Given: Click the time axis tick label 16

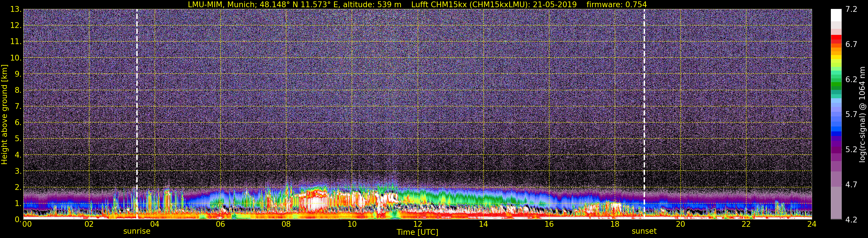Looking at the screenshot, I should 549,224.
